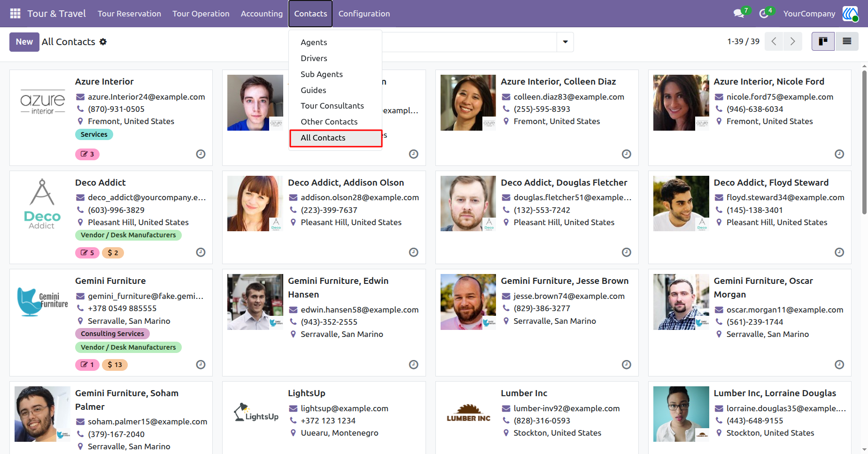Expand the search options dropdown arrow

click(565, 42)
